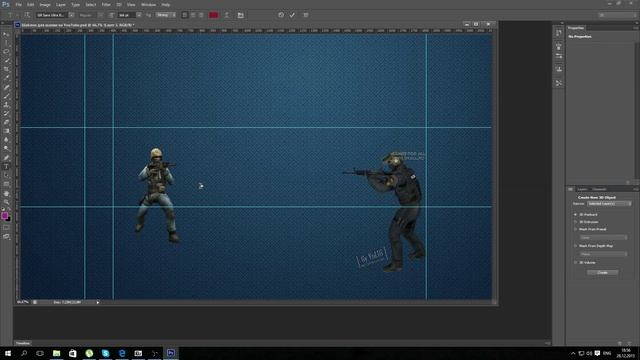Open Skype from the taskbar
This screenshot has height=360, width=640.
coord(105,353)
